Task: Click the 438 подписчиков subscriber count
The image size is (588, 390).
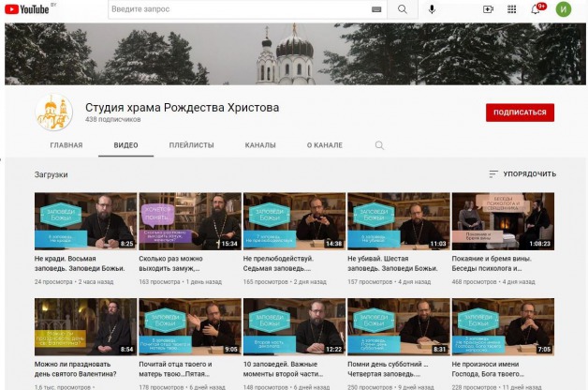Action: tap(113, 119)
